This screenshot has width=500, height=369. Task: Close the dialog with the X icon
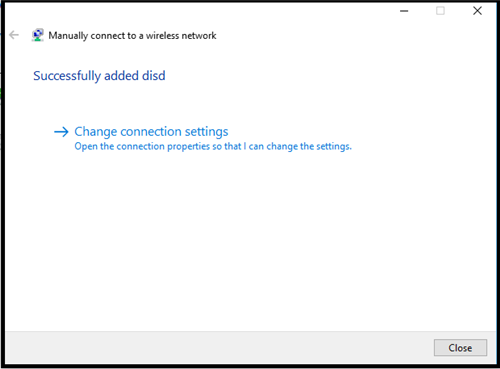pyautogui.click(x=477, y=11)
